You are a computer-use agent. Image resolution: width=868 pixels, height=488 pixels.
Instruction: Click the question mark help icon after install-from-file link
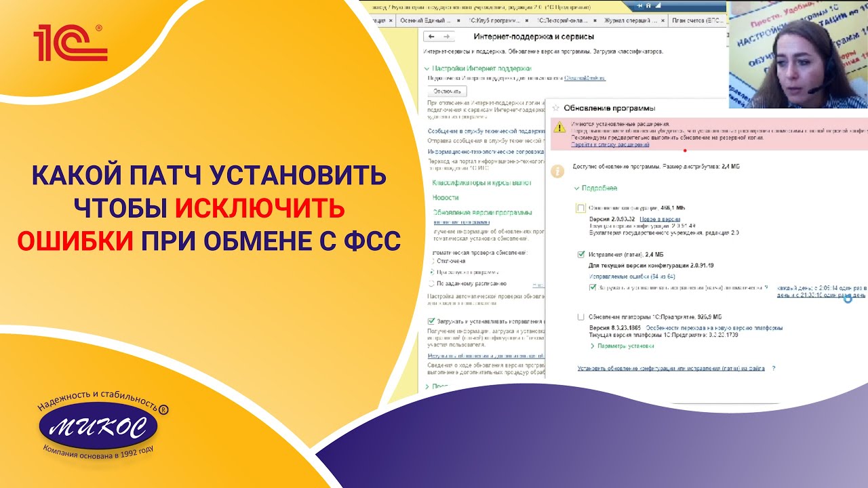pos(773,368)
